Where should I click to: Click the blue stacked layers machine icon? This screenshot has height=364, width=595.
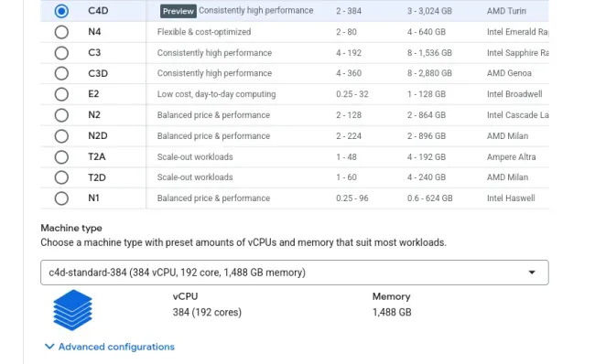[72, 310]
